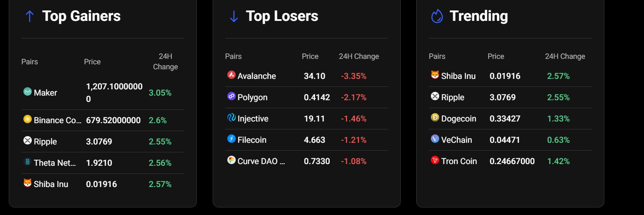Click Maker's 3.05% change value
This screenshot has height=215, width=644.
point(160,93)
